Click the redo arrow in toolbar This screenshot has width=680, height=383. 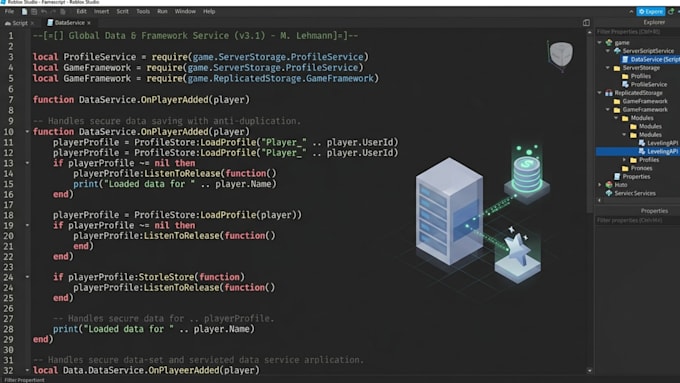[53, 12]
